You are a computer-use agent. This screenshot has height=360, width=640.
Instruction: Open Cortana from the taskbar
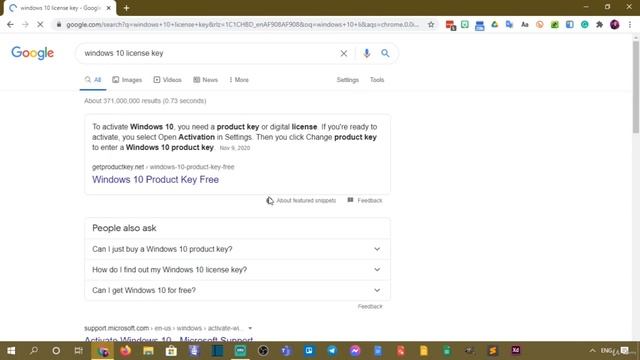pyautogui.click(x=56, y=351)
